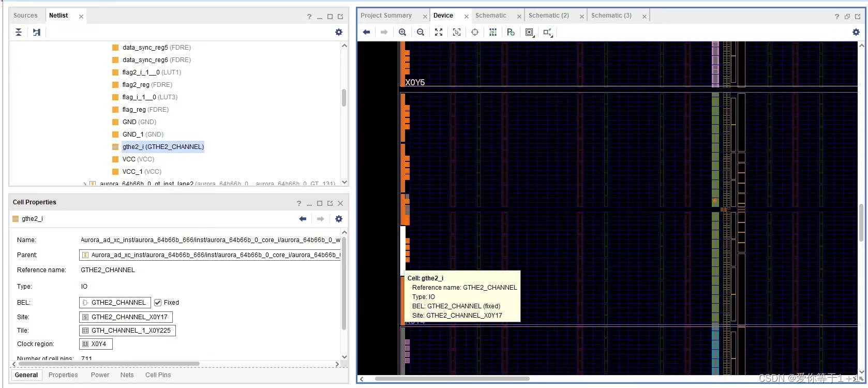Select the General tab in Cell Properties
The width and height of the screenshot is (868, 388).
click(x=26, y=375)
